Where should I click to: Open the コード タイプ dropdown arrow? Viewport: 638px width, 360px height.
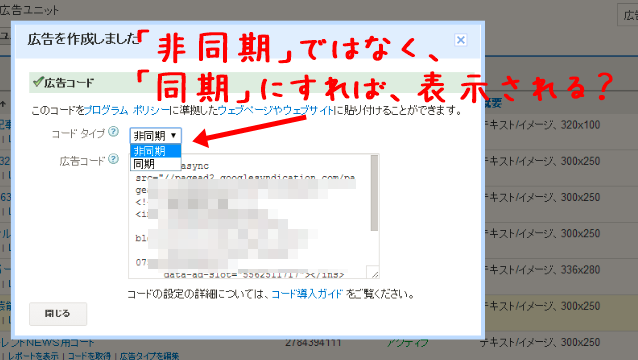click(x=173, y=135)
